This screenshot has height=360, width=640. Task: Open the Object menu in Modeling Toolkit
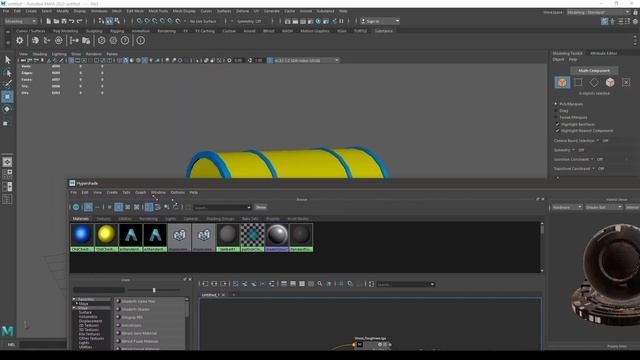558,59
